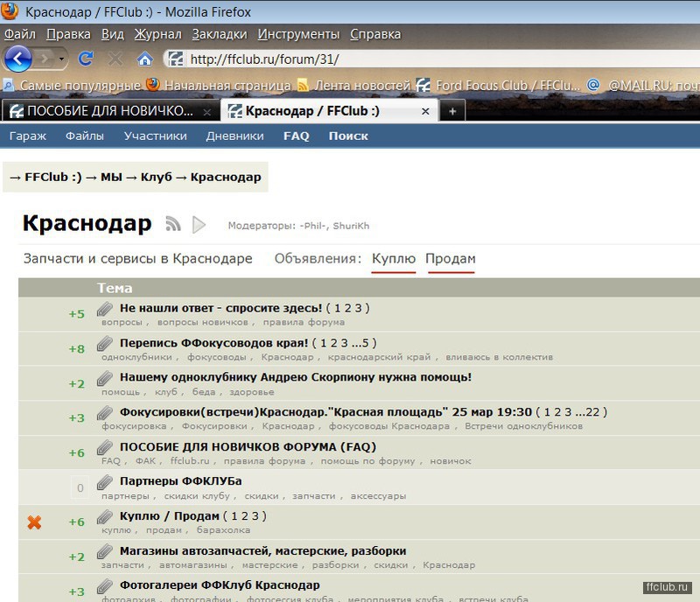The image size is (700, 602).
Task: Click the +6 rating of Куплю / Продам
Action: pyautogui.click(x=76, y=521)
